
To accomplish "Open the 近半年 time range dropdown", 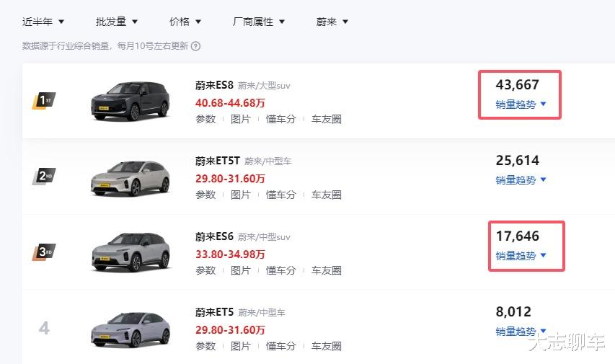I will (x=43, y=22).
